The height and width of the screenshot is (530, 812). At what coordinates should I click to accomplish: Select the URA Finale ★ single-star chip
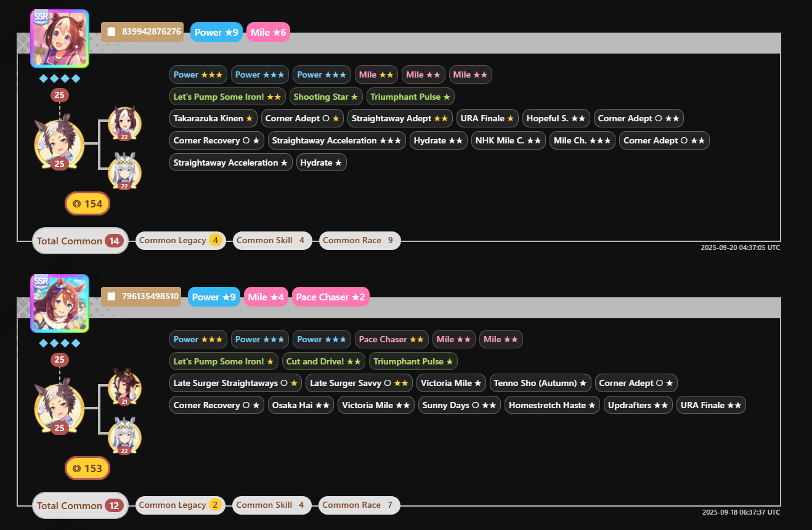click(x=487, y=118)
